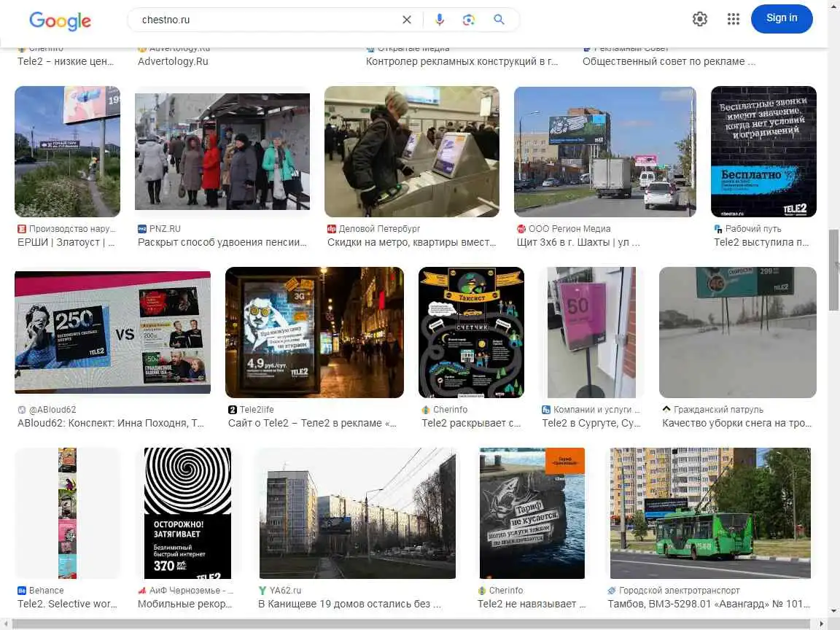The width and height of the screenshot is (840, 630).
Task: Focus the search box containing chestno.ru
Action: [268, 20]
